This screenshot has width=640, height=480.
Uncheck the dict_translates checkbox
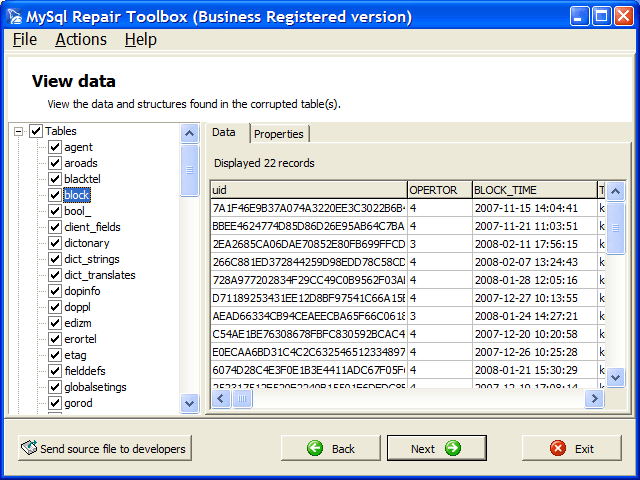pyautogui.click(x=55, y=275)
